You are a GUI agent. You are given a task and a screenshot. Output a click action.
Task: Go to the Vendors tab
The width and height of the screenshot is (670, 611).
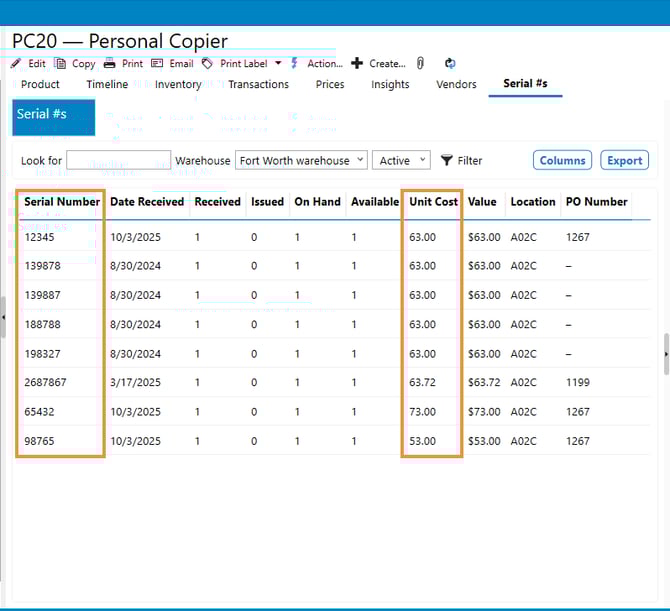tap(456, 85)
